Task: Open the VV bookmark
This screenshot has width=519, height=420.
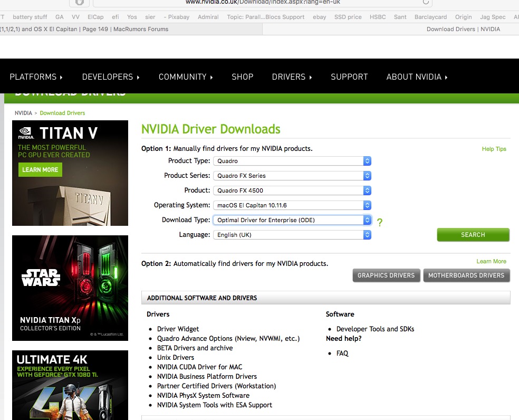Action: click(x=75, y=17)
